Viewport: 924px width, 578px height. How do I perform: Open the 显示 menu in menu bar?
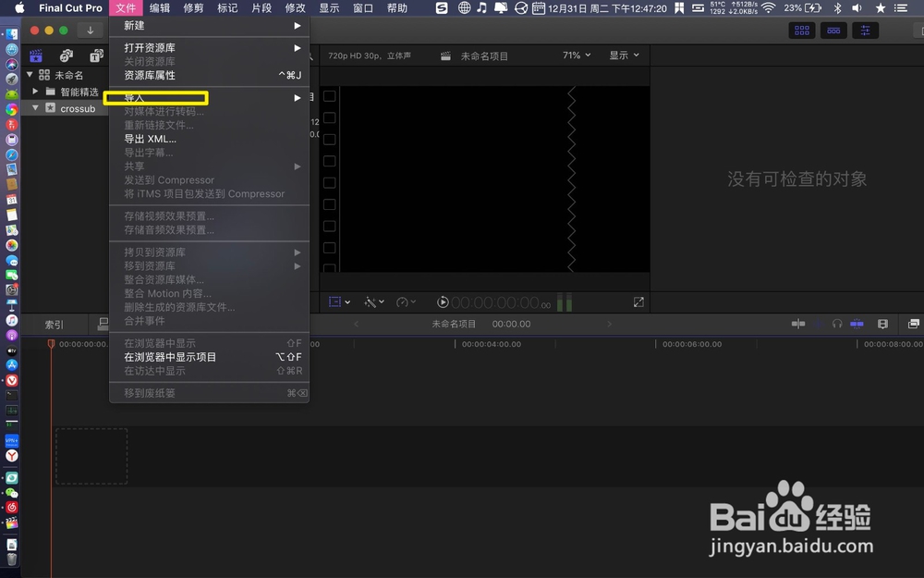click(x=330, y=7)
